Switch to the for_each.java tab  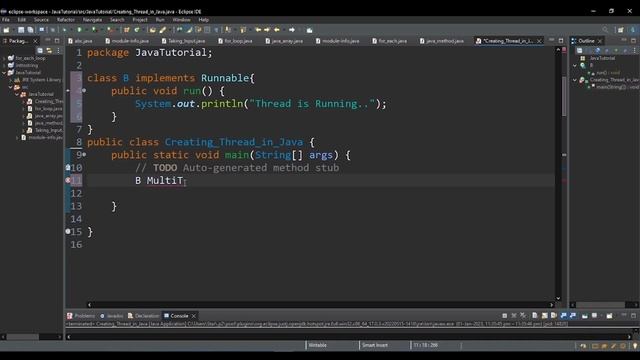(x=389, y=41)
